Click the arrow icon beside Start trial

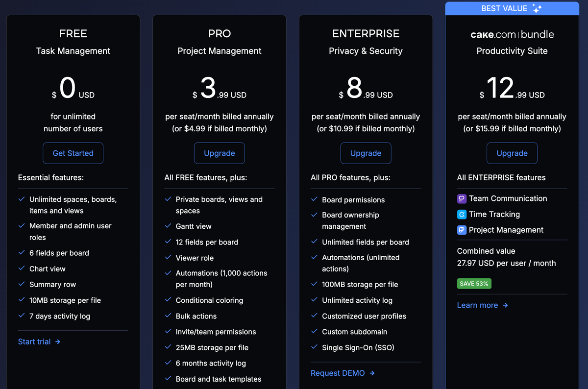[58, 341]
